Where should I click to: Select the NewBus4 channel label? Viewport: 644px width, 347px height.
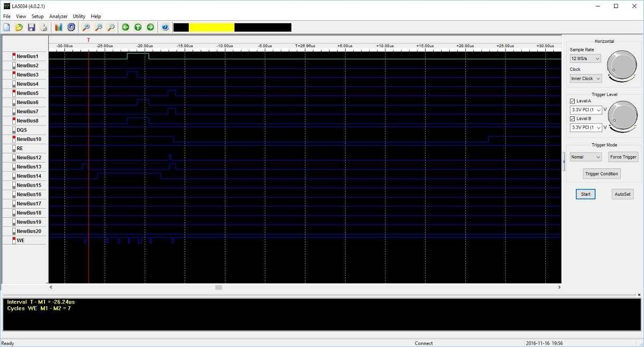click(x=27, y=84)
